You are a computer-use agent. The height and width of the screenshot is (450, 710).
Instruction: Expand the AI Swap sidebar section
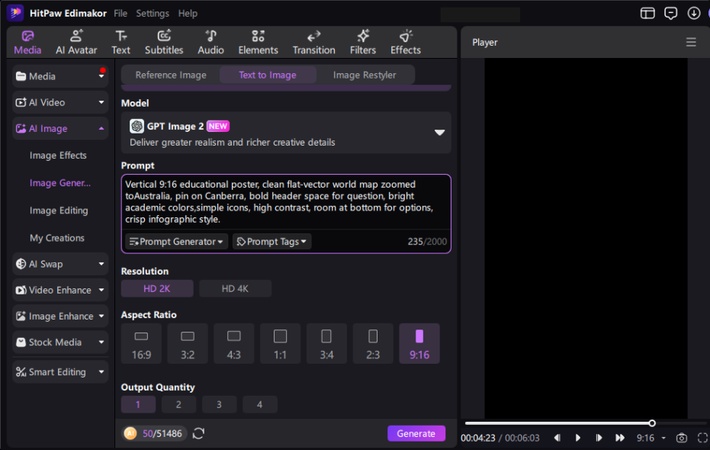point(60,264)
